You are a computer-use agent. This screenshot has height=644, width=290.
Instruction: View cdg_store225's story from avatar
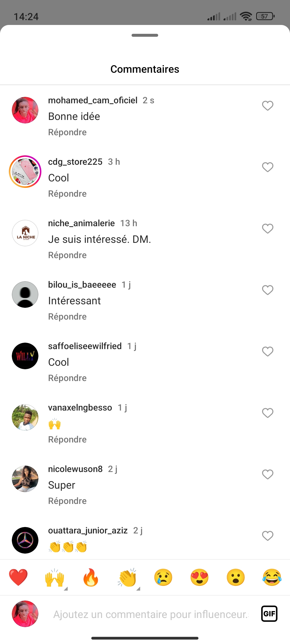pyautogui.click(x=25, y=172)
